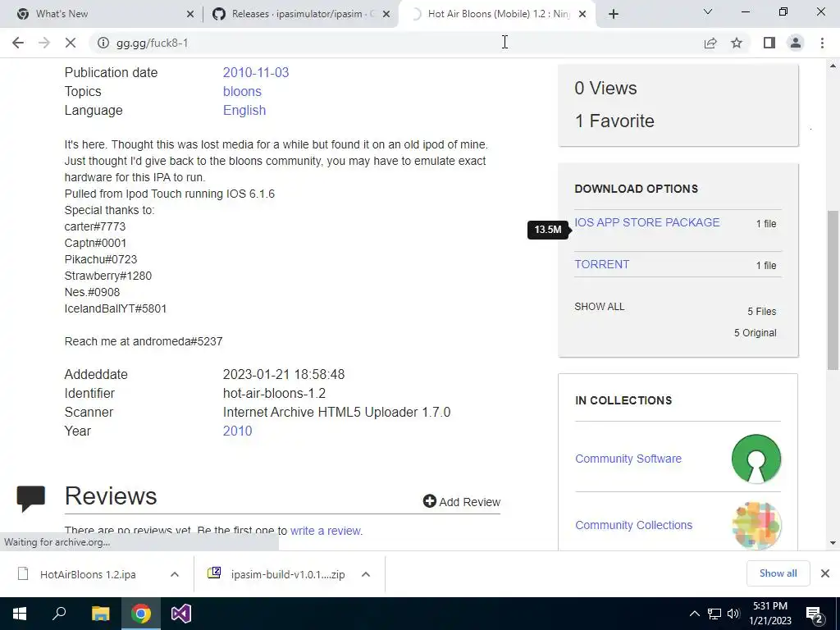Open the 2010 year link
This screenshot has width=840, height=630.
[x=237, y=431]
